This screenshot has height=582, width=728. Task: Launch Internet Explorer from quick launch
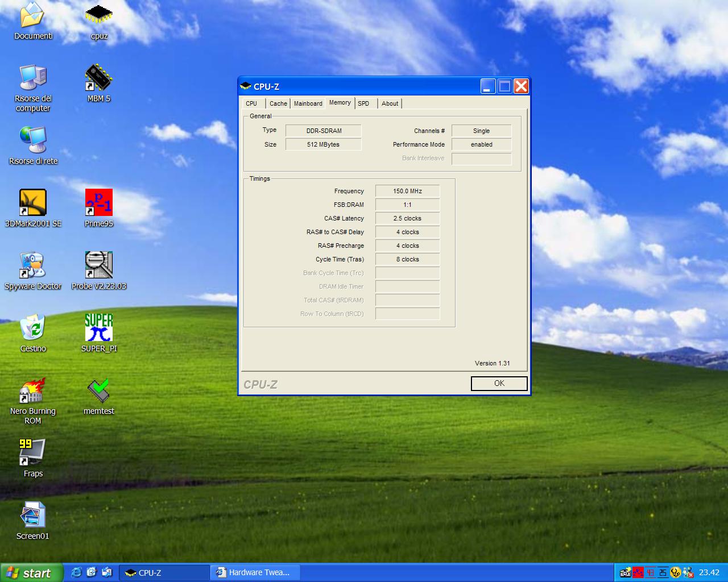pyautogui.click(x=76, y=572)
